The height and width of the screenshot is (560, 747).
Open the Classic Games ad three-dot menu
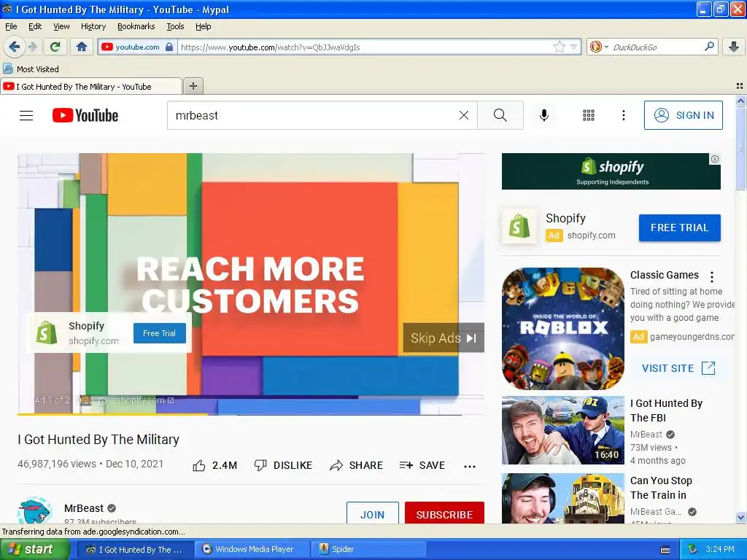712,276
